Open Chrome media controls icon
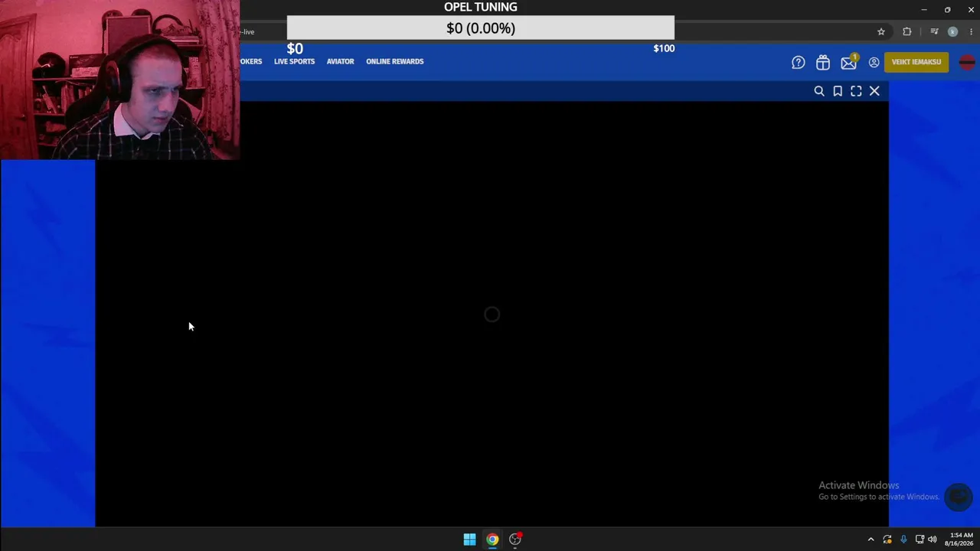The height and width of the screenshot is (551, 980). click(x=934, y=31)
